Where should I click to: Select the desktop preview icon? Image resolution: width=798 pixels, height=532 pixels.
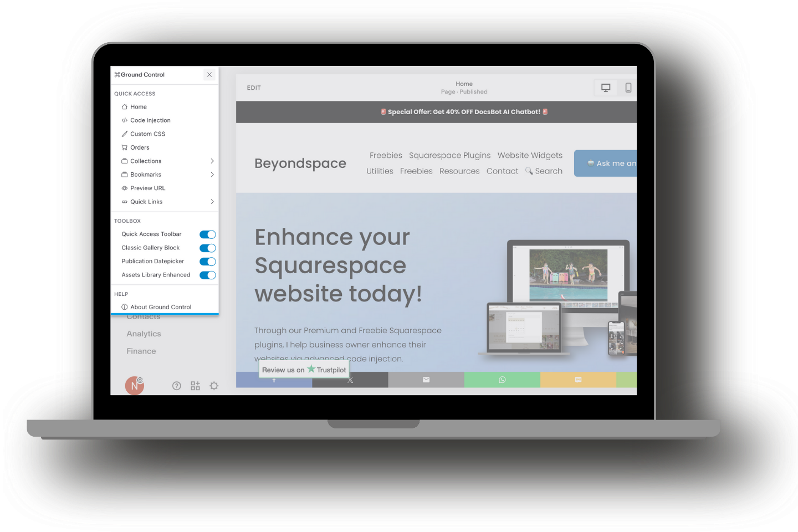605,87
